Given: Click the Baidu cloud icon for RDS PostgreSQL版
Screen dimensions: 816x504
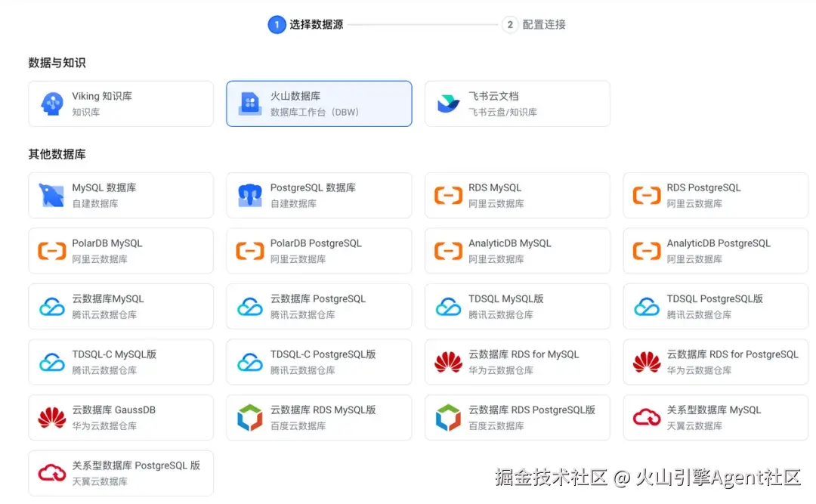Looking at the screenshot, I should (x=448, y=418).
